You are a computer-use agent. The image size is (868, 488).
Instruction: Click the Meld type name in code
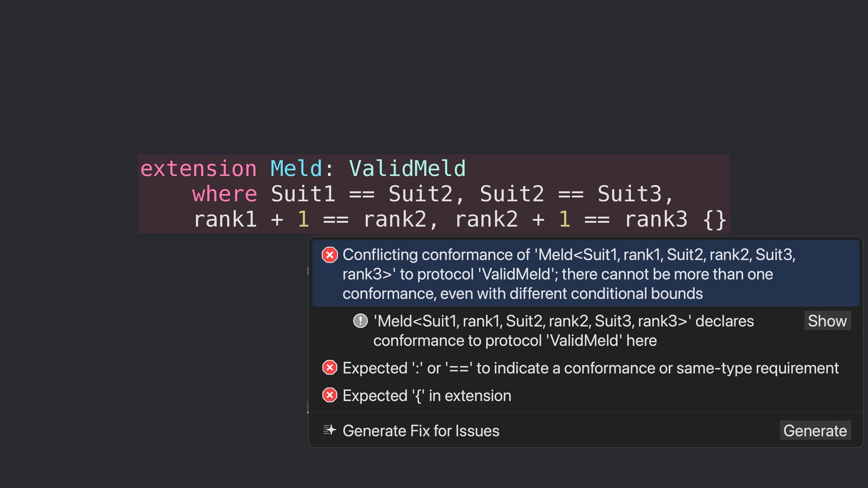coord(296,169)
